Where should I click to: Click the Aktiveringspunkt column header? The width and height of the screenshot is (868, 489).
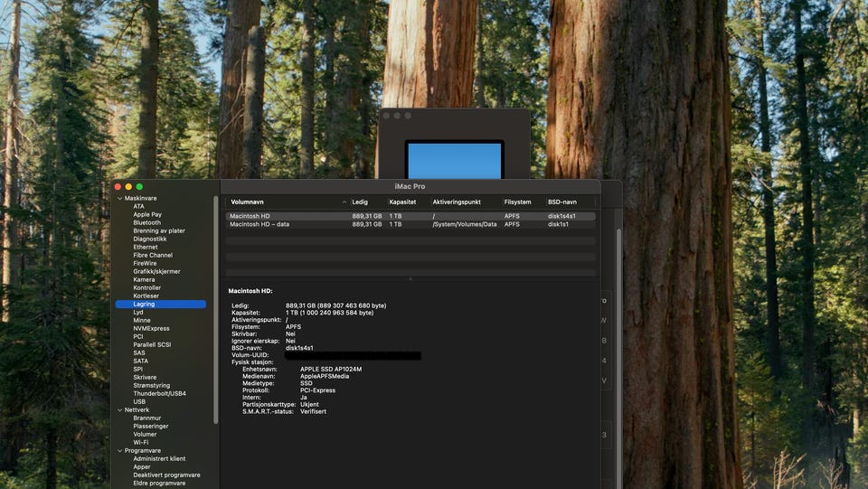tap(456, 202)
